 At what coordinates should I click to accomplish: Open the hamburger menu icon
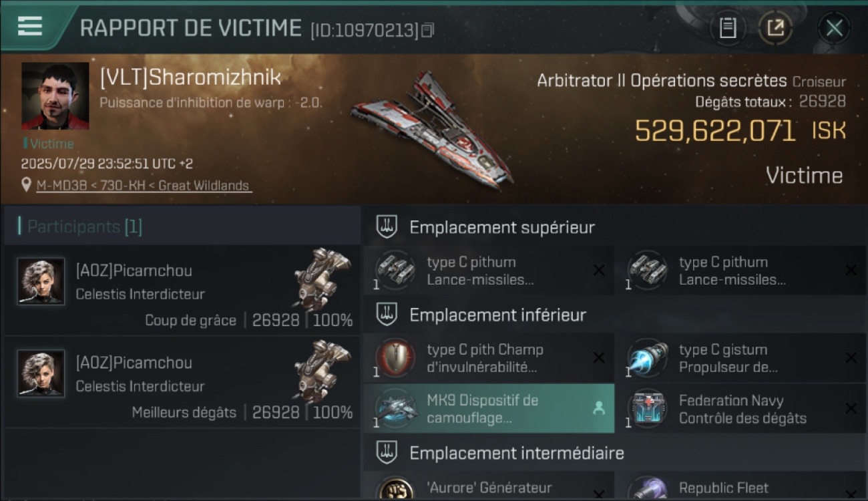pyautogui.click(x=29, y=26)
